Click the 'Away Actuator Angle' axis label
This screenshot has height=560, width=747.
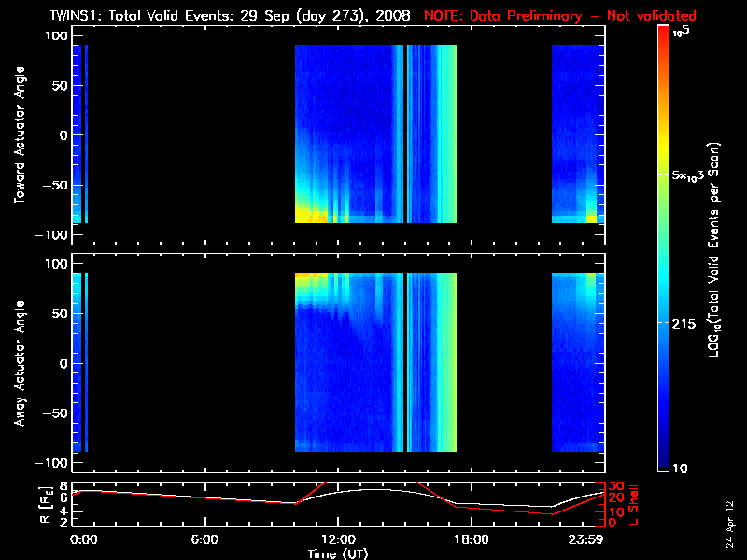point(18,364)
